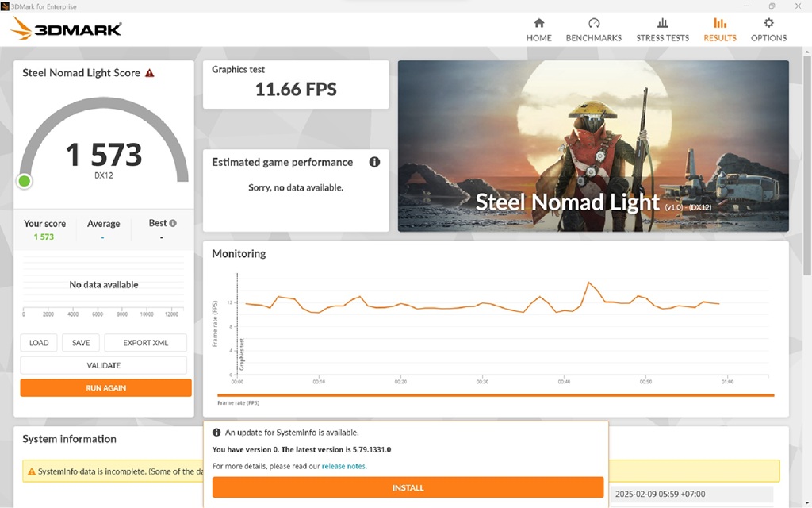
Task: Click the System information heading
Action: (70, 439)
